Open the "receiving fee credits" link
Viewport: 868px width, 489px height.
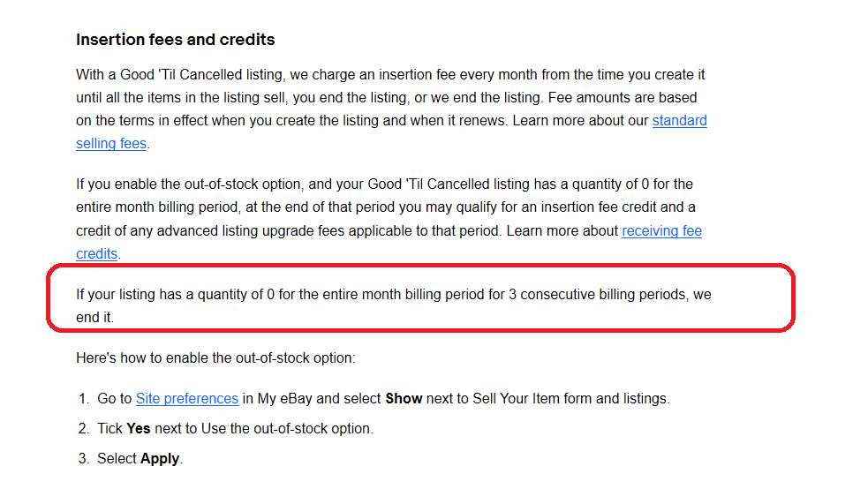coord(661,231)
